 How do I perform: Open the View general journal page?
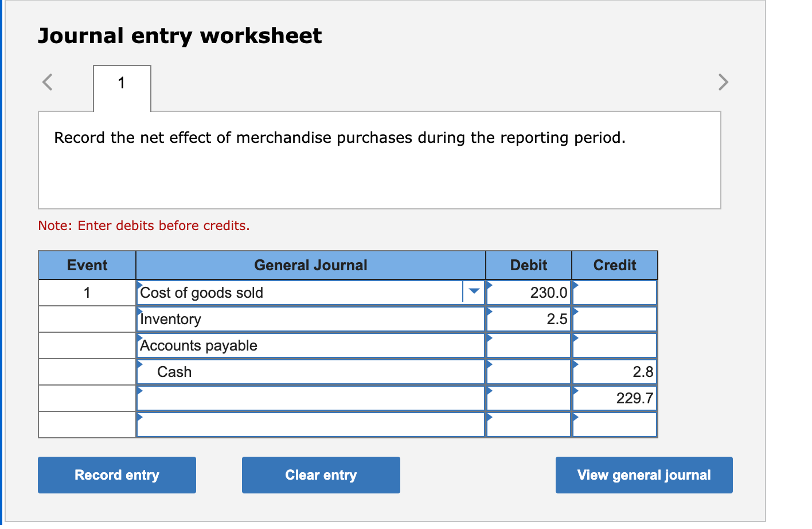tap(643, 474)
